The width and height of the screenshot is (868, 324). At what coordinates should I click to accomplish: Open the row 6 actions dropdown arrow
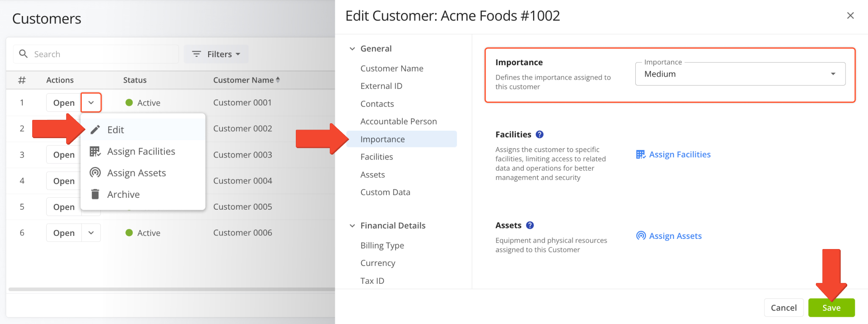click(x=91, y=233)
